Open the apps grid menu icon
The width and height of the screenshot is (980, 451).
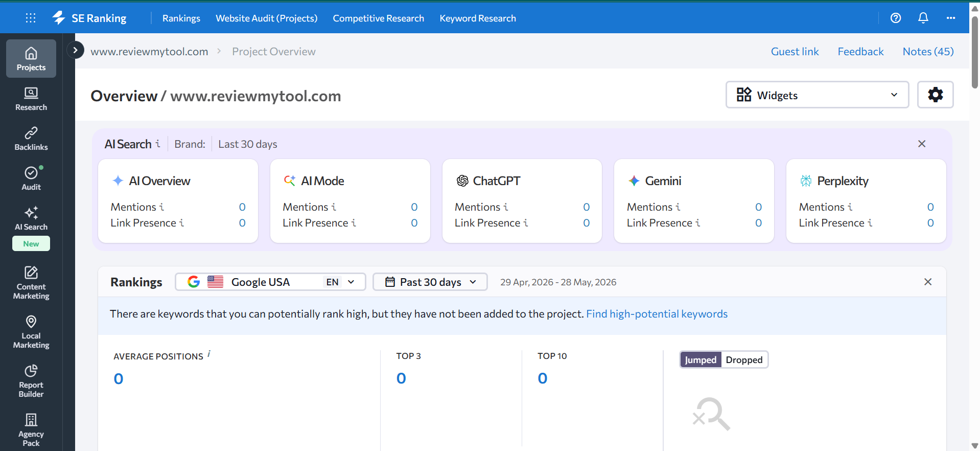tap(31, 18)
